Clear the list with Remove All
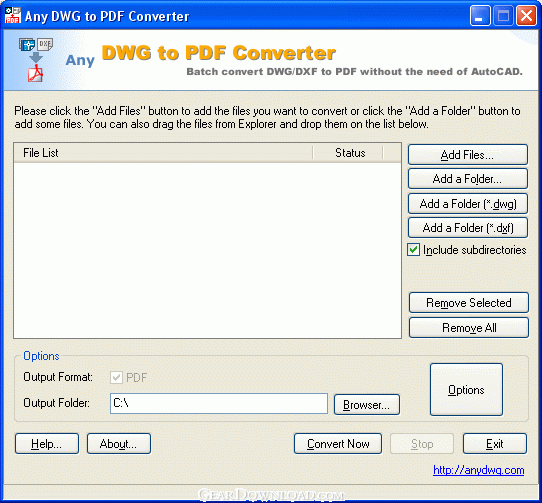542x503 pixels. click(469, 327)
